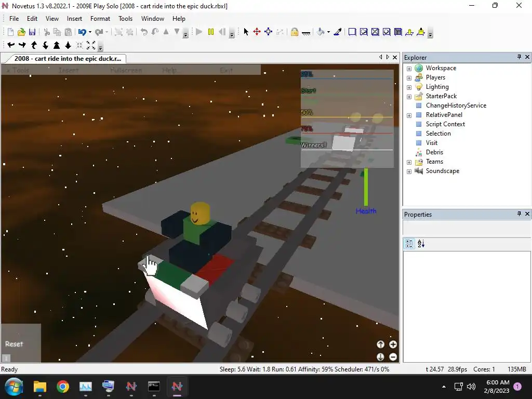The height and width of the screenshot is (399, 532).
Task: Select the cart ride document tab
Action: coord(68,59)
